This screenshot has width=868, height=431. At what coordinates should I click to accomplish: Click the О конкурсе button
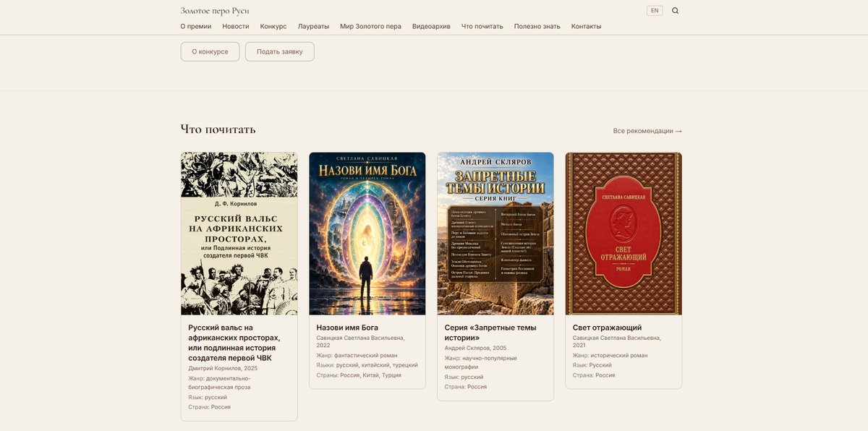[210, 51]
